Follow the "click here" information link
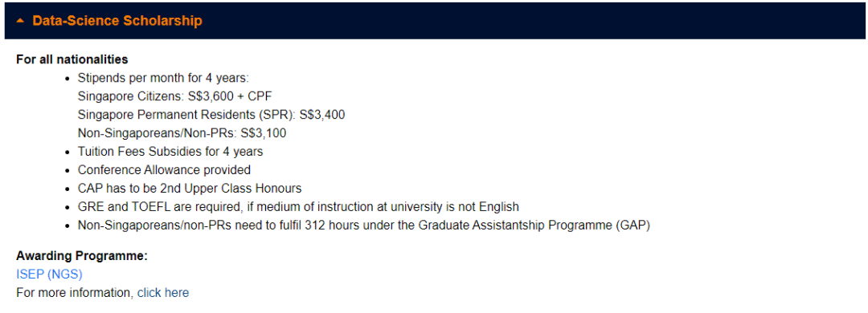This screenshot has height=313, width=868. (163, 293)
